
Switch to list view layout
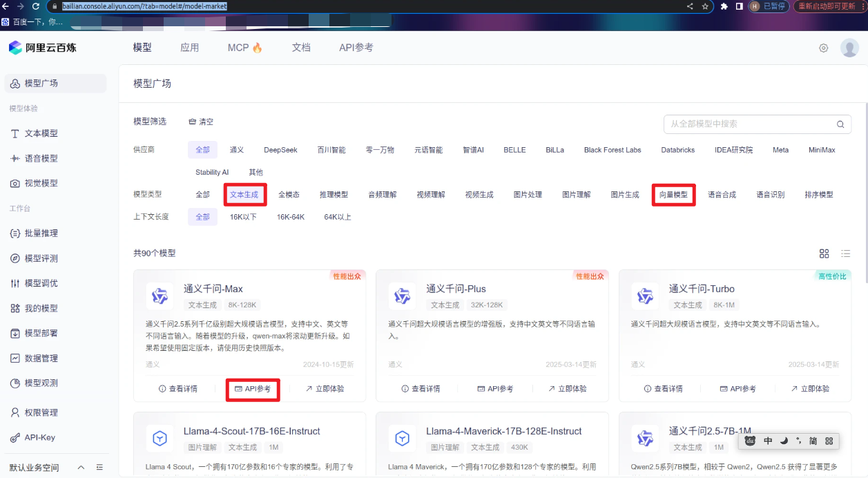(x=845, y=254)
